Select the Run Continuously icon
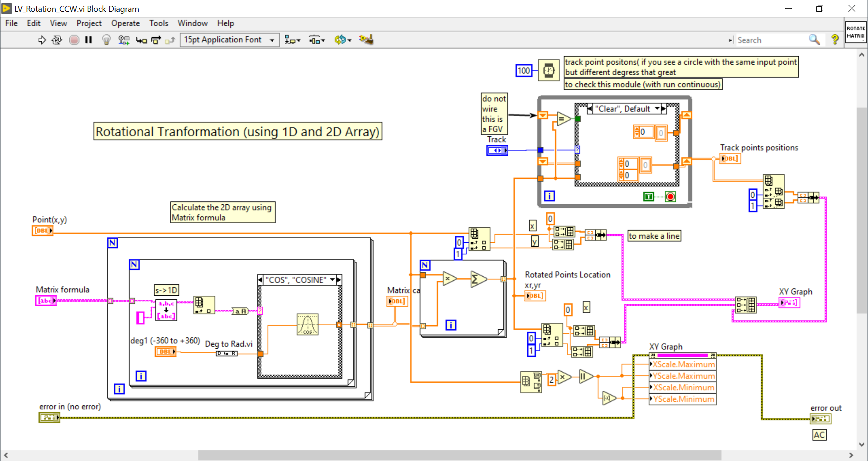Screen dimensions: 868x461 (x=57, y=40)
